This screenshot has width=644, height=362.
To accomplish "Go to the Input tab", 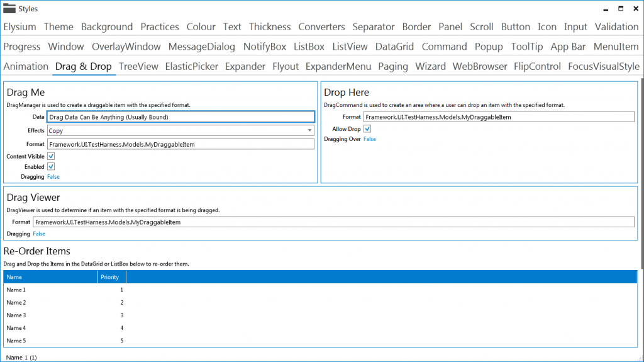I will (x=575, y=26).
